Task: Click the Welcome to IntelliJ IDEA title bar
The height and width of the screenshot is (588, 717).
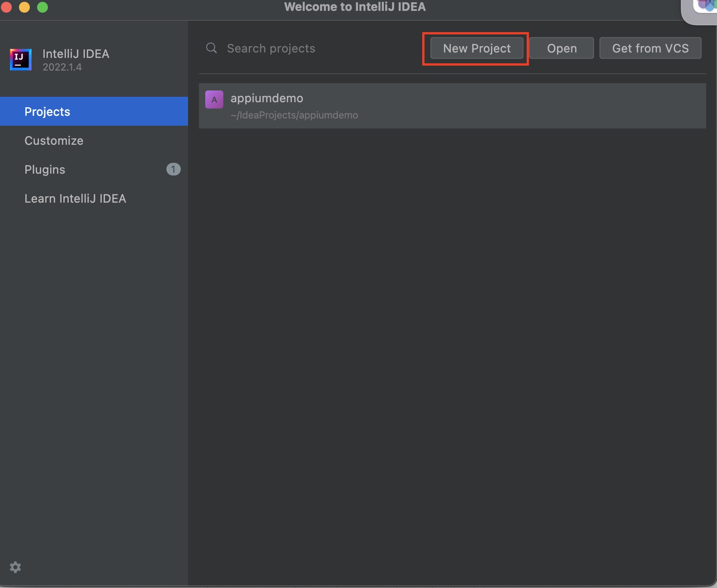Action: tap(355, 7)
